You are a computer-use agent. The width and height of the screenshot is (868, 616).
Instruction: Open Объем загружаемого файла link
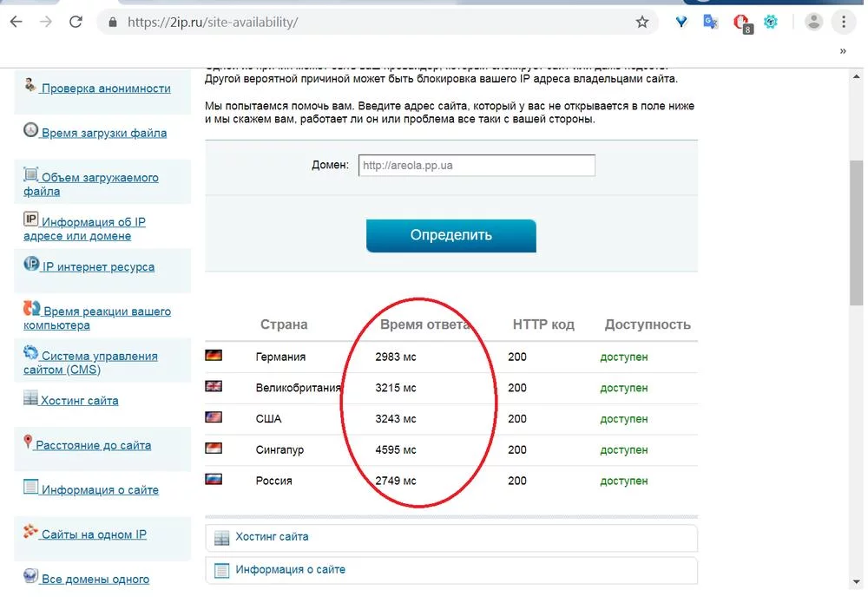[91, 184]
